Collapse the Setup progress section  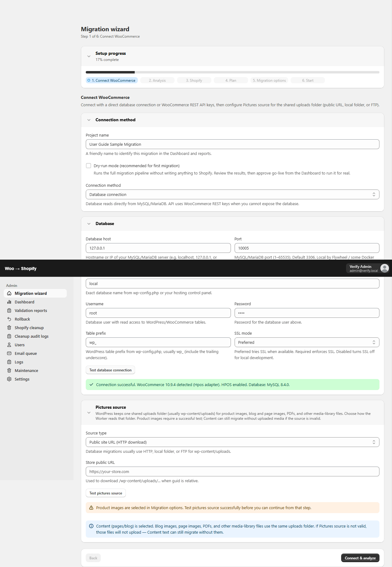click(x=89, y=56)
